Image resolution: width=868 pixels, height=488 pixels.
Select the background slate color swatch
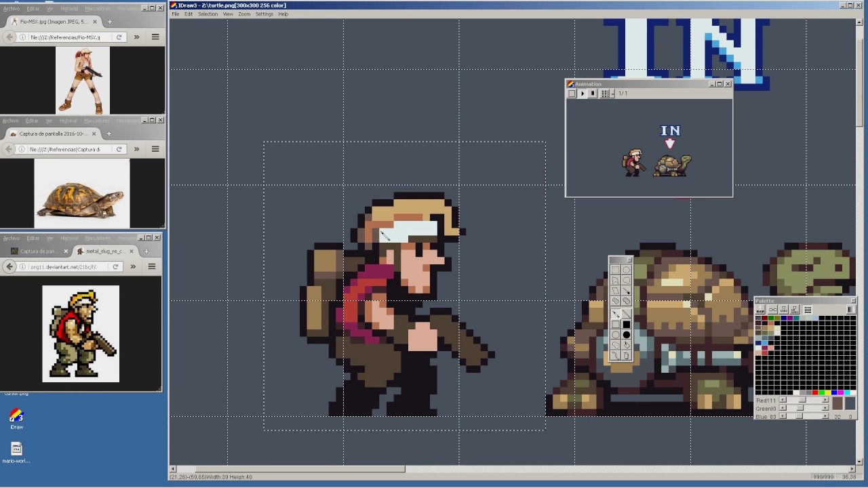pyautogui.click(x=850, y=403)
